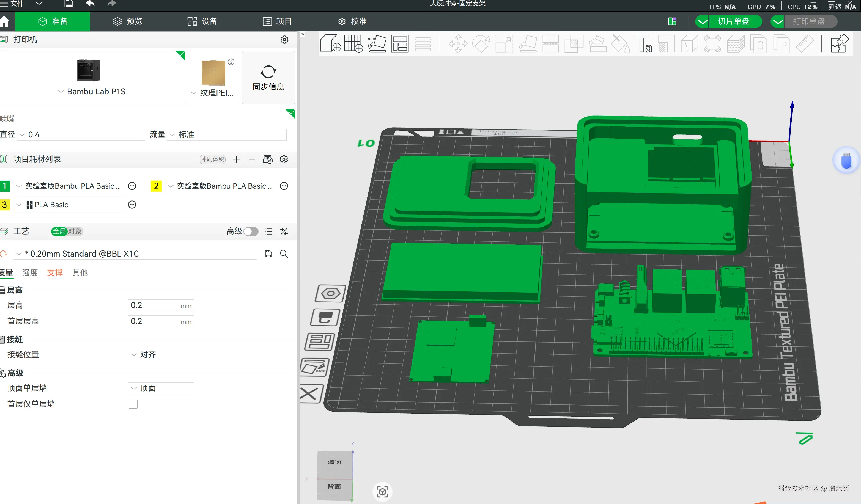The image size is (861, 504).
Task: Click filament 2 yellow color swatch
Action: 156,186
